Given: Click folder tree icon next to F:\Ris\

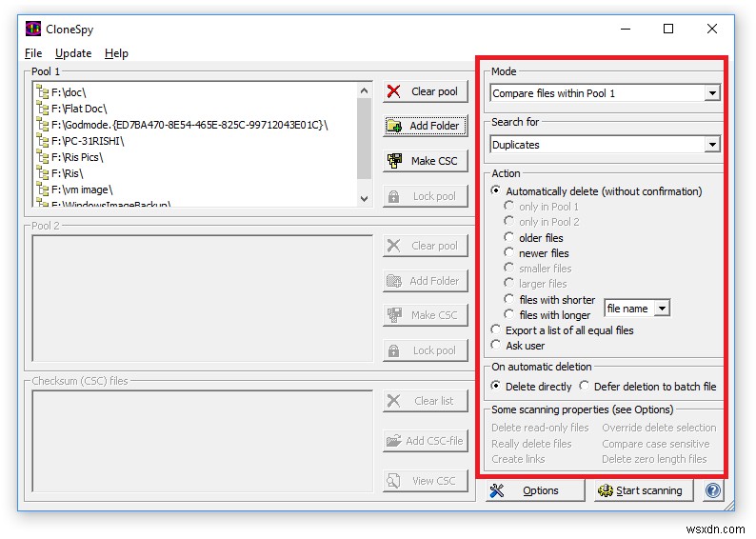Looking at the screenshot, I should tap(43, 173).
